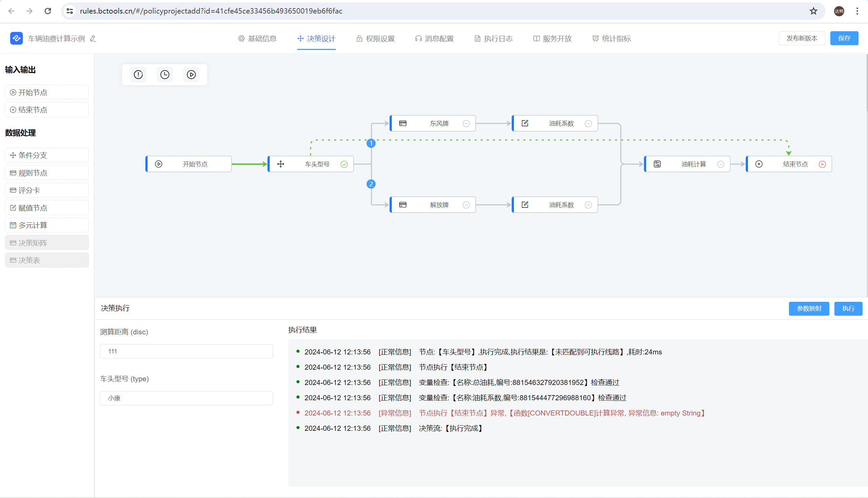Click the play run icon in canvas toolbar
The image size is (868, 498).
[191, 75]
